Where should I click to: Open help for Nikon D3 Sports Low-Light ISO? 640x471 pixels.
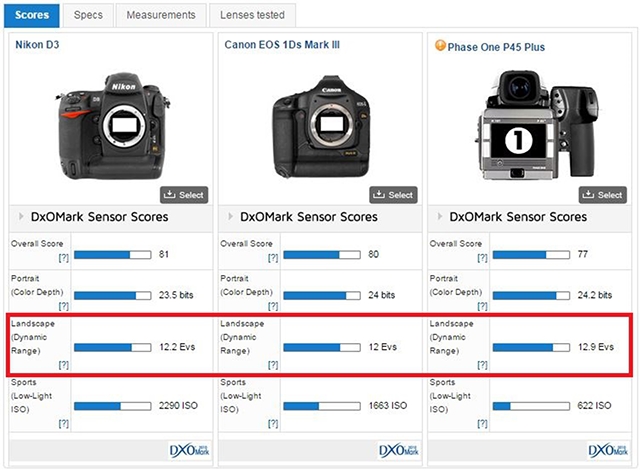(63, 423)
